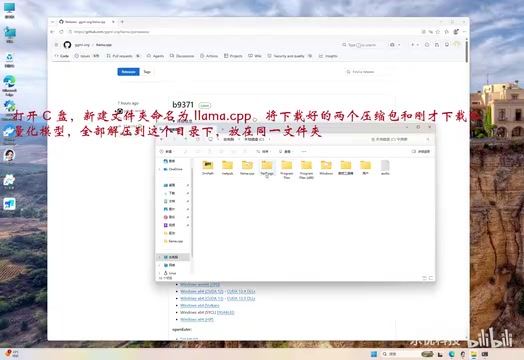The image size is (524, 360).
Task: Click the DISABLED link next to SYCL
Action: pos(226,313)
